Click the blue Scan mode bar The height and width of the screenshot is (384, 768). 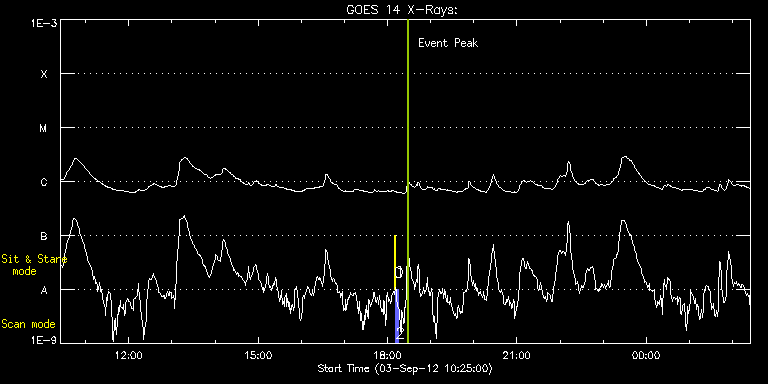(x=397, y=316)
